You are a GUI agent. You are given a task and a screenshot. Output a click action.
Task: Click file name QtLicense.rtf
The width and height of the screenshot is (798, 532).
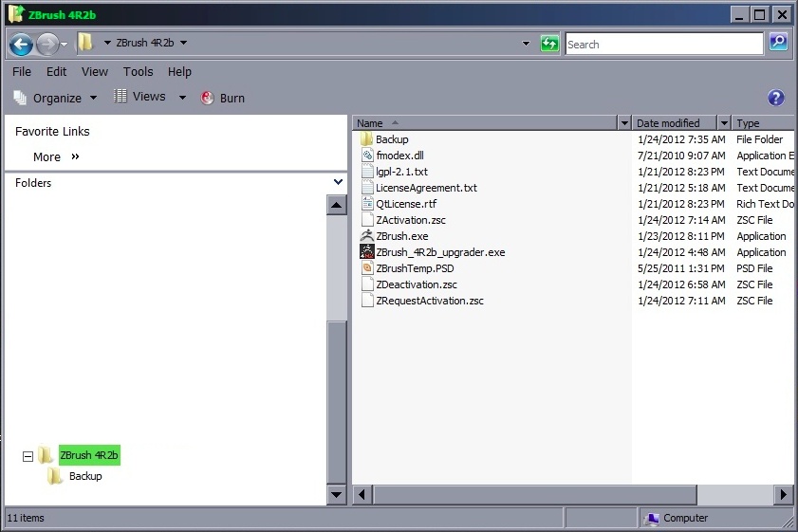pyautogui.click(x=406, y=204)
